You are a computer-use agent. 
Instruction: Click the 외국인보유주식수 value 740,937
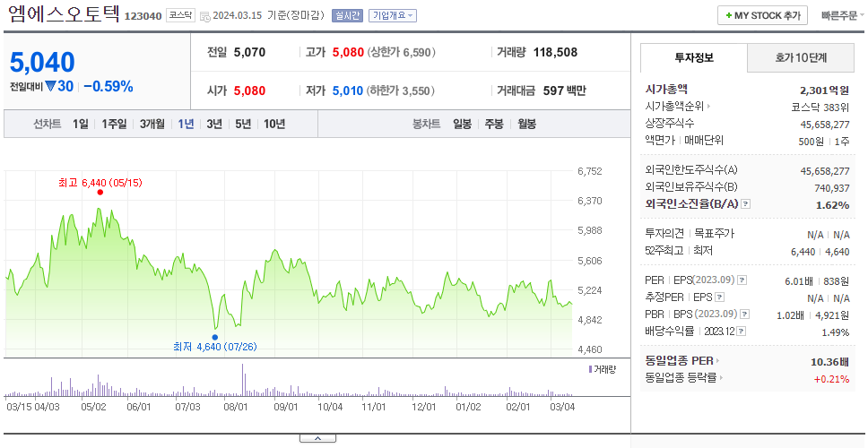(832, 188)
